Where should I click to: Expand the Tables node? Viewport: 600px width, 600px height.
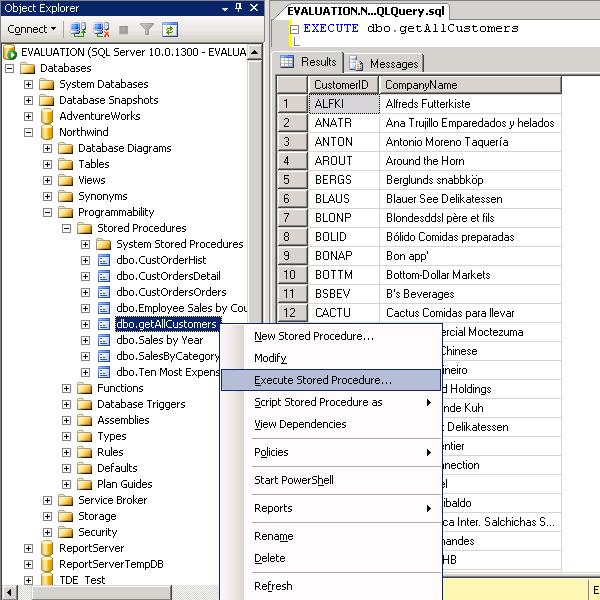[x=47, y=165]
